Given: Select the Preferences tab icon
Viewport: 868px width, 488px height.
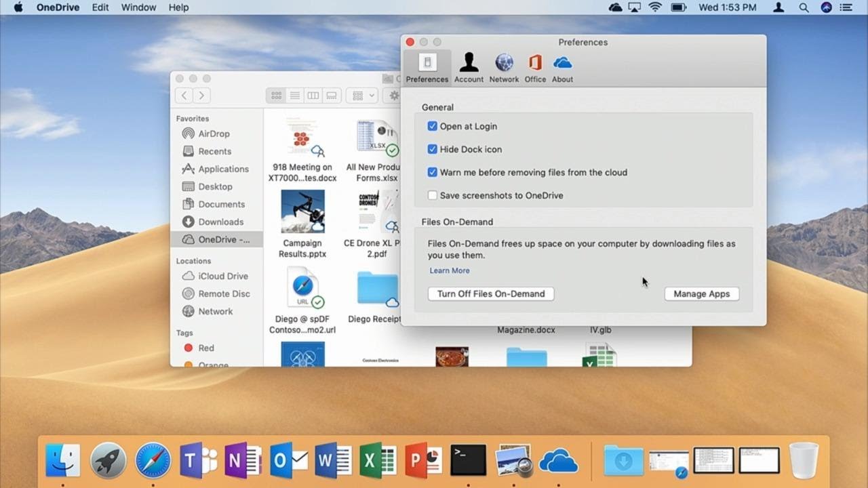Looking at the screenshot, I should [427, 68].
